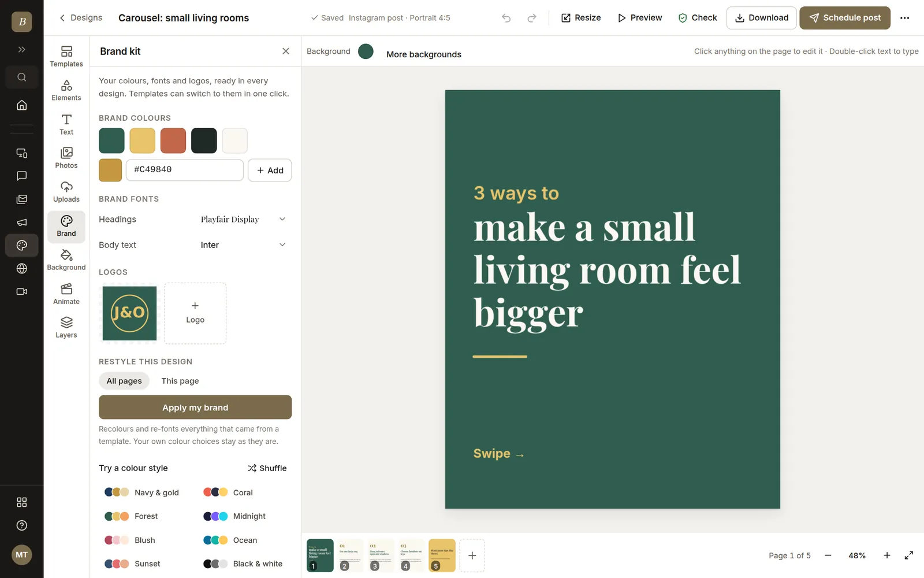Open the Elements panel
The width and height of the screenshot is (924, 578).
pos(66,90)
